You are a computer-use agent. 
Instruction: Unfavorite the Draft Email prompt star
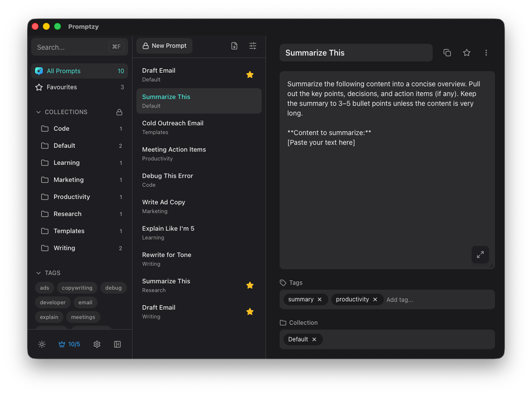[x=250, y=75]
